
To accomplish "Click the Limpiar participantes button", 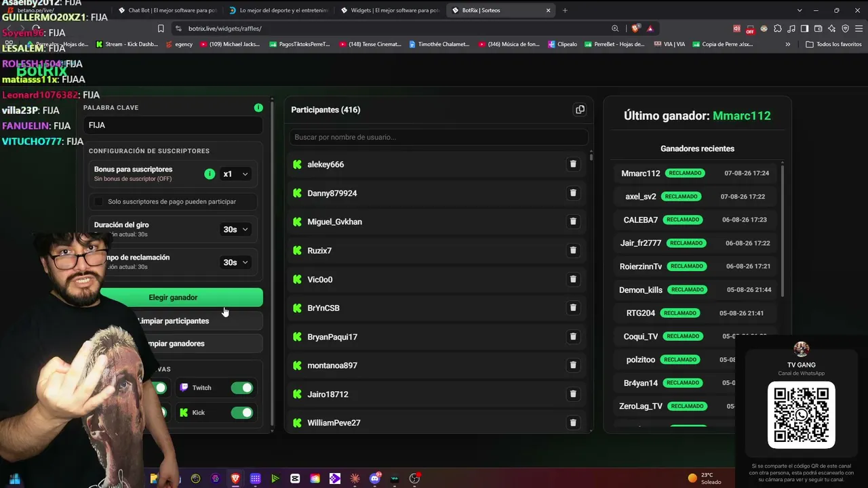I will click(173, 321).
